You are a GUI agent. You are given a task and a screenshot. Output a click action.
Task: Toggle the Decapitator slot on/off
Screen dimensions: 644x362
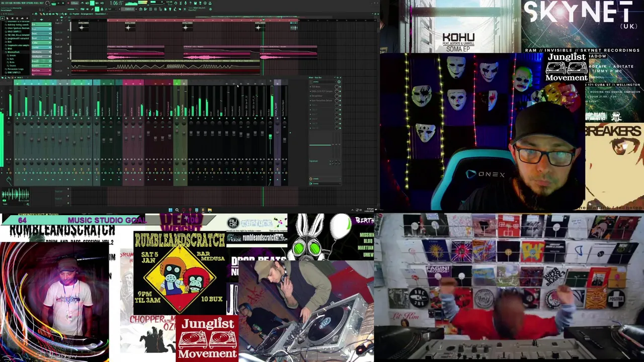(340, 96)
